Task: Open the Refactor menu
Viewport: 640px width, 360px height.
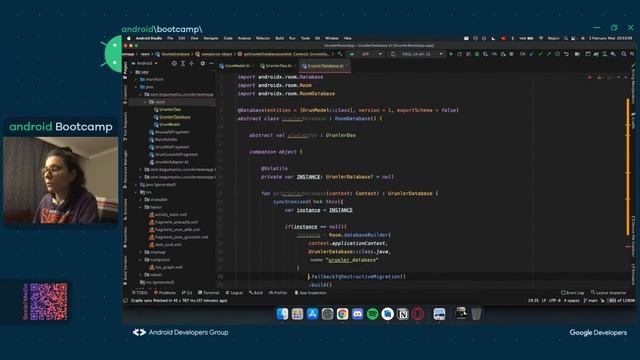Action: pos(263,38)
